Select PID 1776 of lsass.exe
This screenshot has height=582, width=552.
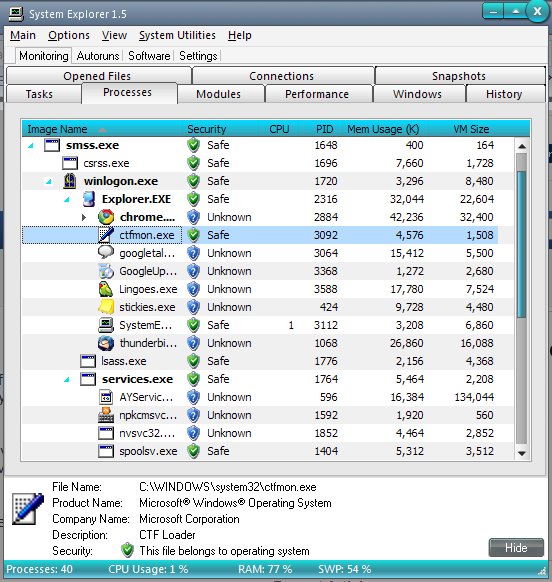coord(326,361)
